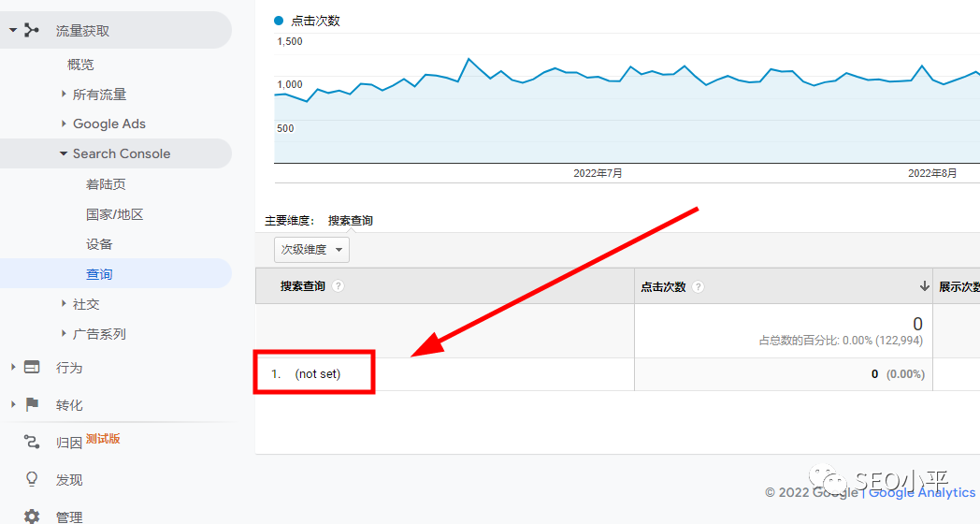
Task: Click the 发现 lightbulb icon
Action: 31,479
